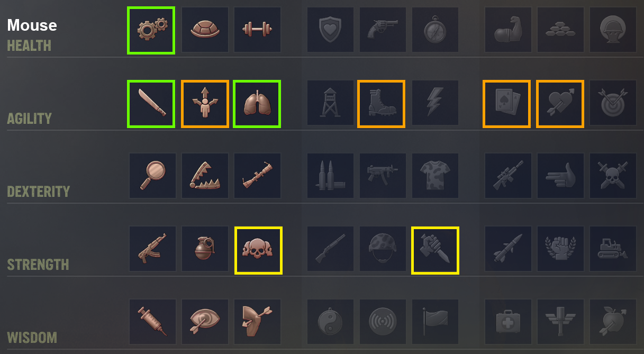
Task: Pick the fist holding knife perk
Action: [x=435, y=250]
